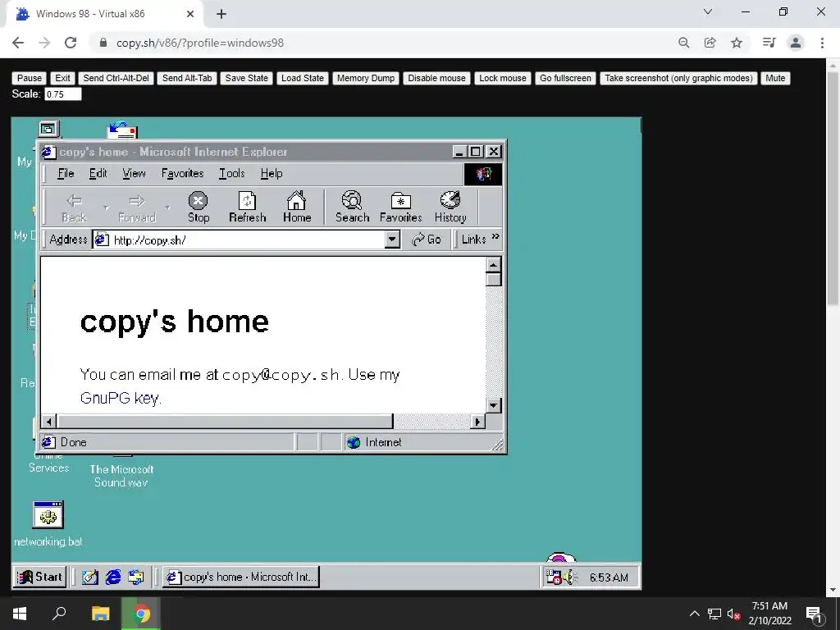This screenshot has height=630, width=840.
Task: Launch Internet Explorer from quick launch
Action: [x=113, y=577]
